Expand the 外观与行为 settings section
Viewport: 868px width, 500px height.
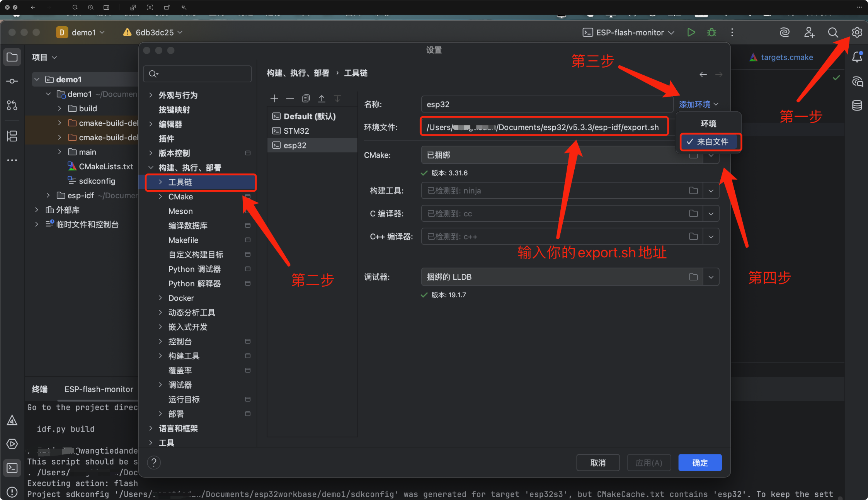coord(151,95)
